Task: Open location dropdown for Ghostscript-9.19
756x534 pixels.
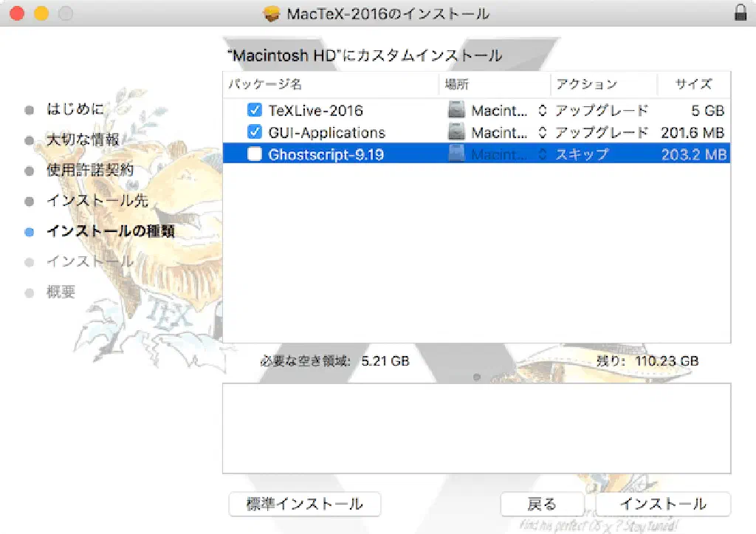Action: coord(541,154)
